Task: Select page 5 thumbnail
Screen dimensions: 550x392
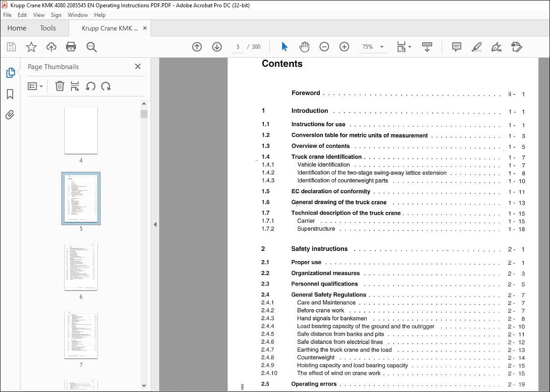Action: [x=81, y=198]
